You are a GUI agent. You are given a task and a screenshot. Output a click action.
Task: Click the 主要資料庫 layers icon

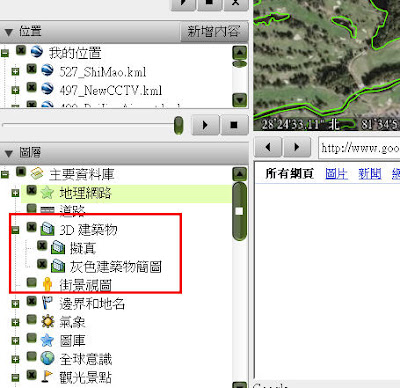pos(37,173)
